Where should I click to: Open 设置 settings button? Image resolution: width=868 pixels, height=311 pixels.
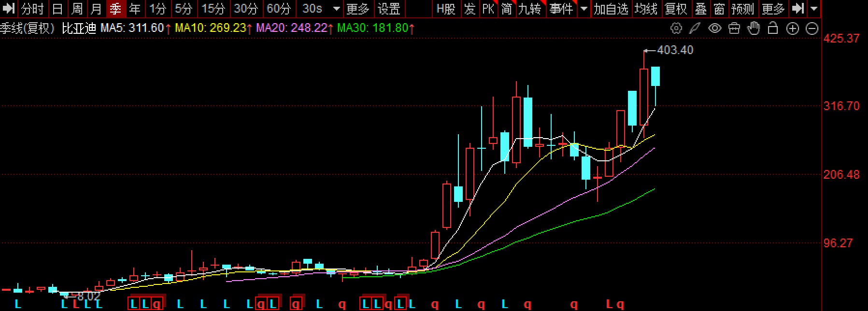tap(389, 9)
